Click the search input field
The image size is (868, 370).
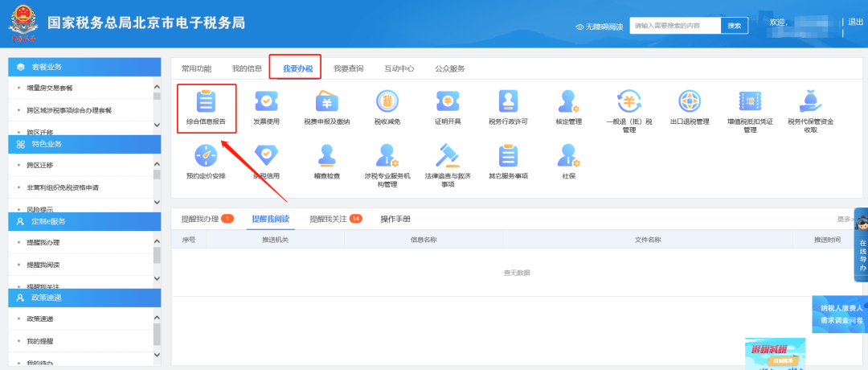(x=674, y=26)
